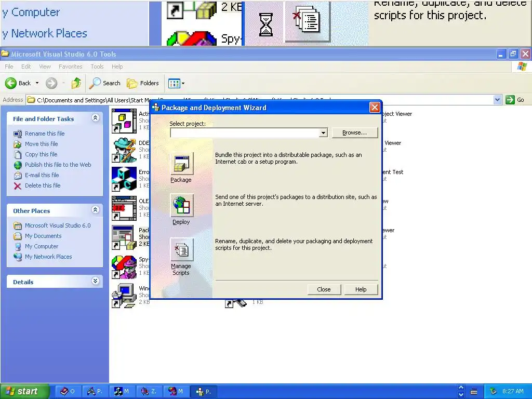
Task: Click the Manage Scripts icon button
Action: click(181, 250)
